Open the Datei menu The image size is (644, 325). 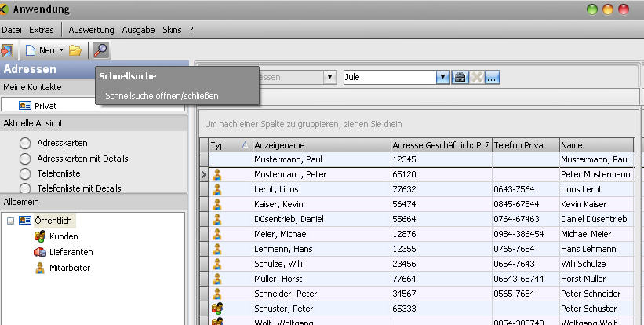coord(12,30)
